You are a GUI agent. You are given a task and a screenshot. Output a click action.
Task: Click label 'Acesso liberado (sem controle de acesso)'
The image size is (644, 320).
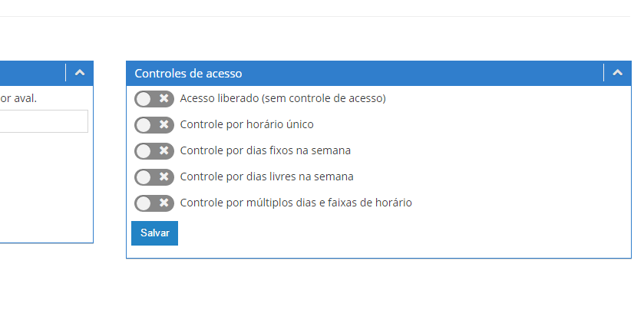(282, 99)
